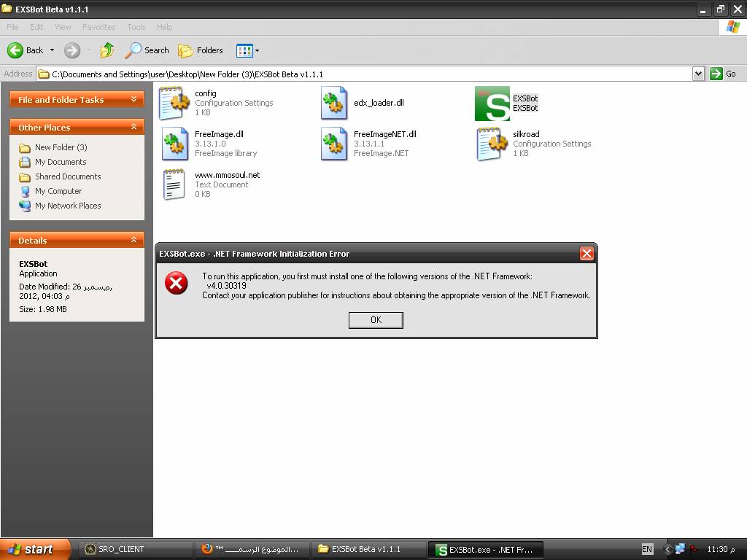Select the EXSBot application icon

click(492, 104)
